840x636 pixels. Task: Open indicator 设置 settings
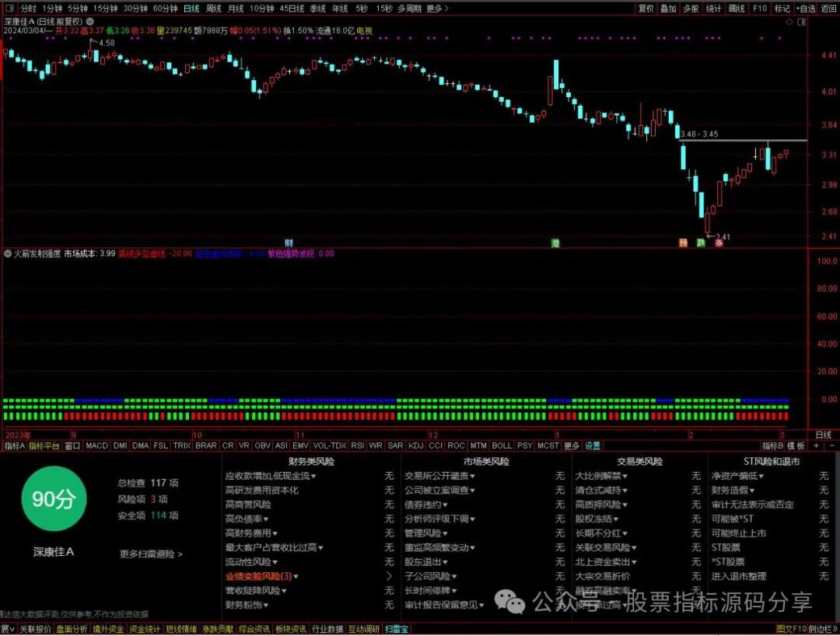pos(593,446)
